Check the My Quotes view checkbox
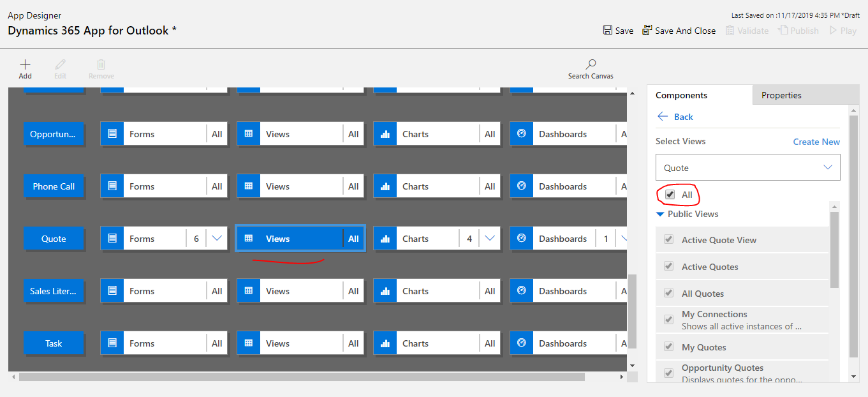 [669, 347]
